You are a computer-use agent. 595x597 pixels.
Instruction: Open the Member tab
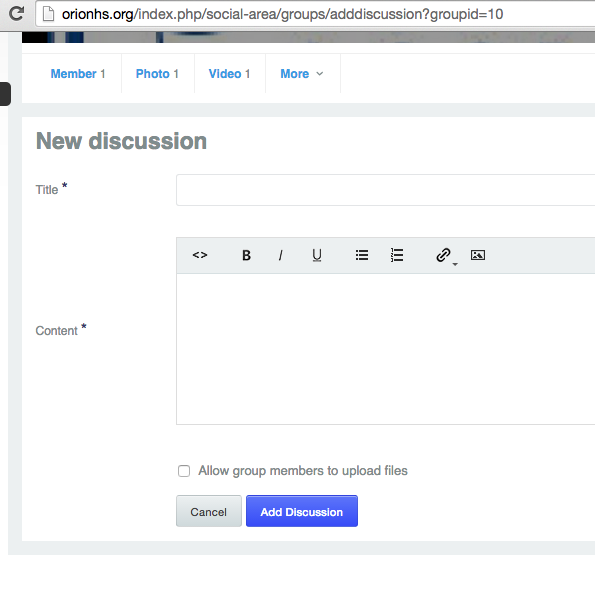[78, 73]
